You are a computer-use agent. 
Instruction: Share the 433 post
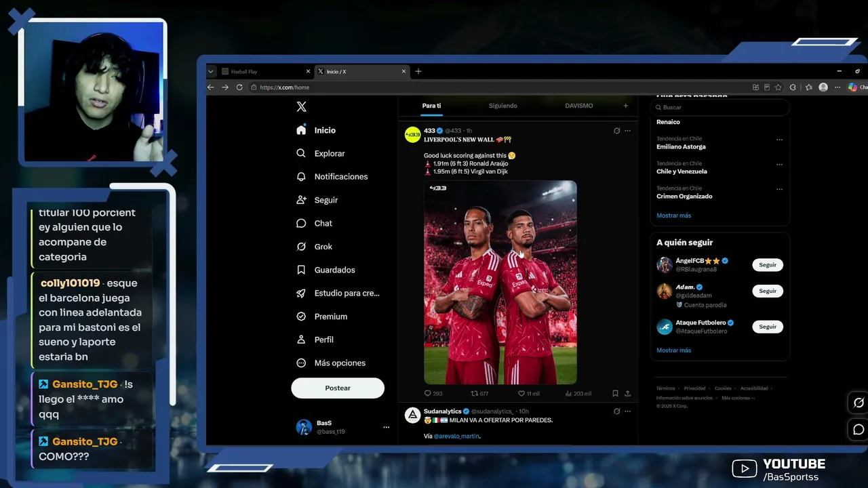[x=628, y=393]
